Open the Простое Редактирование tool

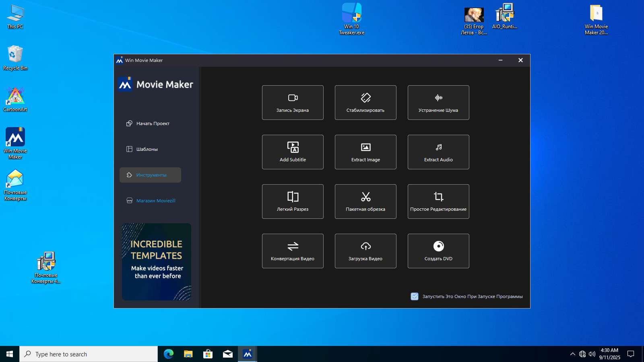pyautogui.click(x=438, y=202)
